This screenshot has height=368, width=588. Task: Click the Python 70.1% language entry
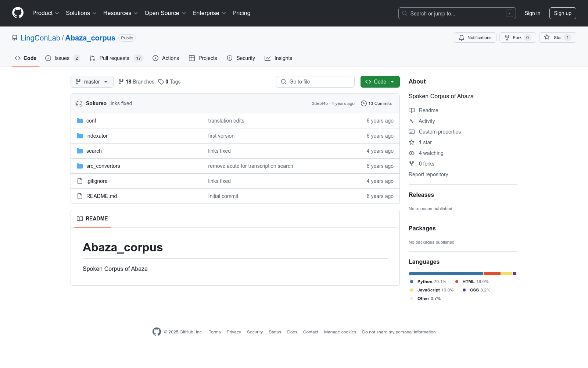click(x=428, y=282)
